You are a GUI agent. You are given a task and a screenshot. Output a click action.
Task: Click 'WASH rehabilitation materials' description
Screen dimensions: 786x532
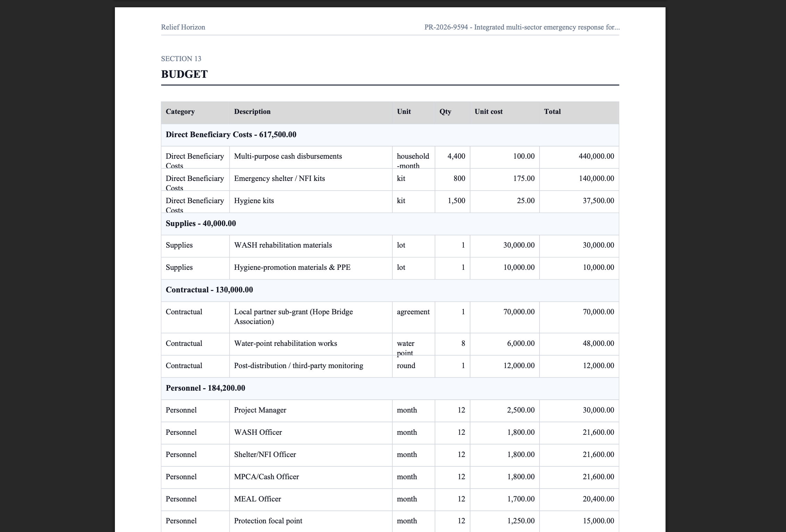tap(283, 245)
